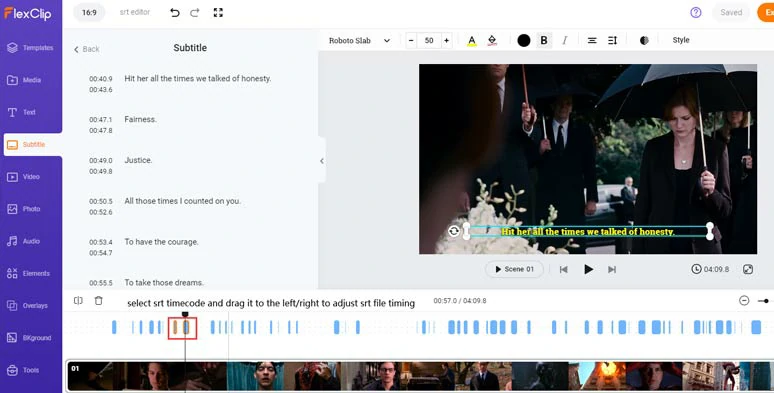Screen dimensions: 774x393
Task: Change the 16:9 aspect ratio
Action: point(89,12)
